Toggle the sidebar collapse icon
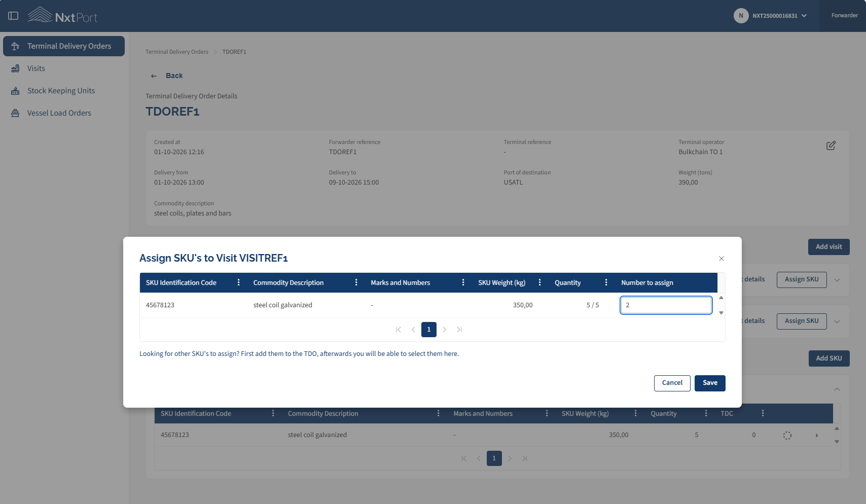The width and height of the screenshot is (866, 504). 14,16
